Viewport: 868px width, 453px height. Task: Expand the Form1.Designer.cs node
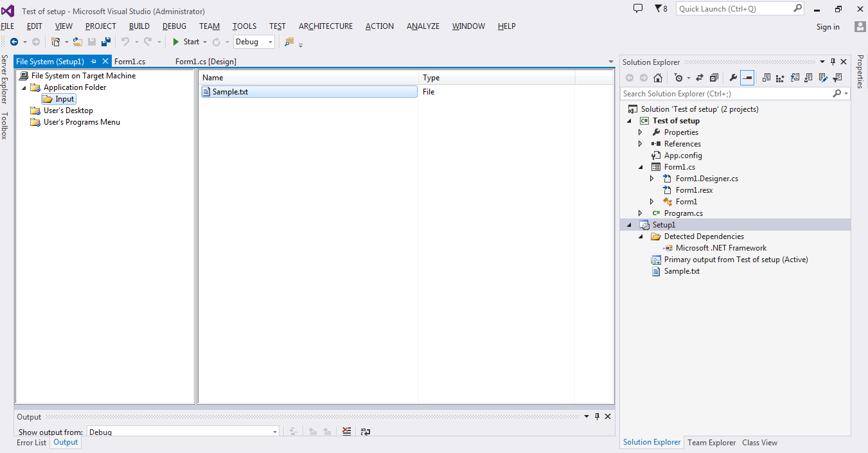[x=652, y=179]
